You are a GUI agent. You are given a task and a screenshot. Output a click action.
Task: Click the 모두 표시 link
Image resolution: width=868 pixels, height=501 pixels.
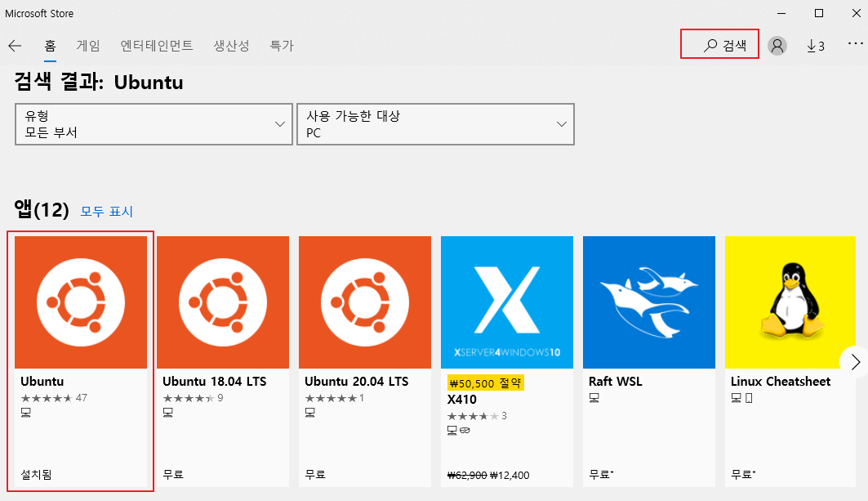(107, 211)
